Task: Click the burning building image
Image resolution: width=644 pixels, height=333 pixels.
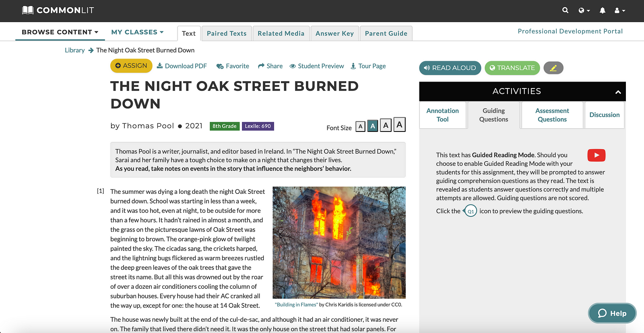Action: (x=339, y=243)
